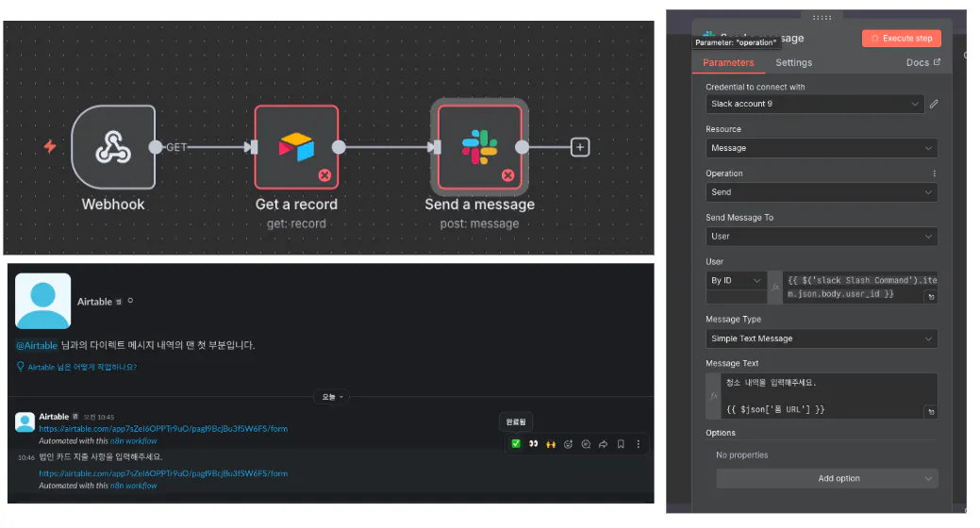The width and height of the screenshot is (980, 528).
Task: Click the pencil icon to edit Slack credential
Action: pyautogui.click(x=934, y=104)
